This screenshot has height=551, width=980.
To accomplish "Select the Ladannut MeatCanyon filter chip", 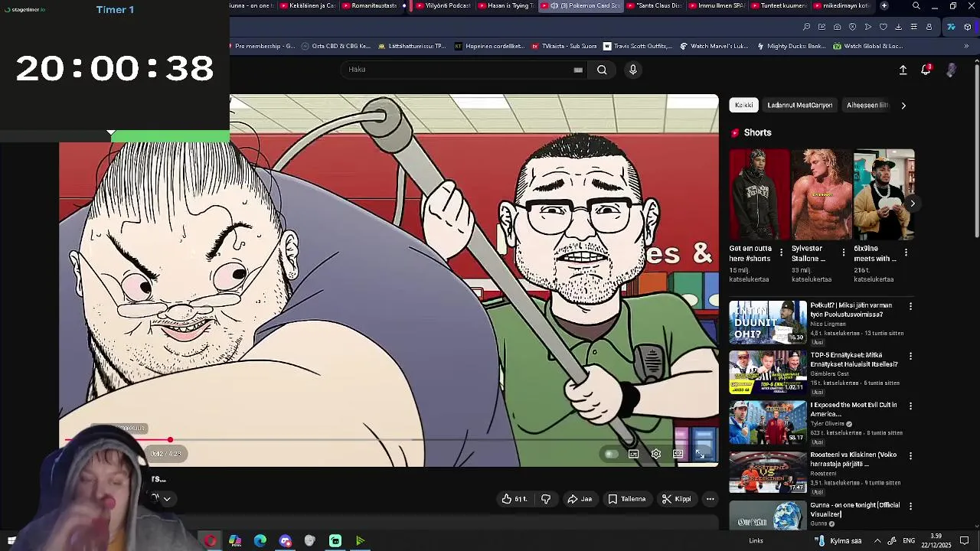I will click(x=799, y=105).
